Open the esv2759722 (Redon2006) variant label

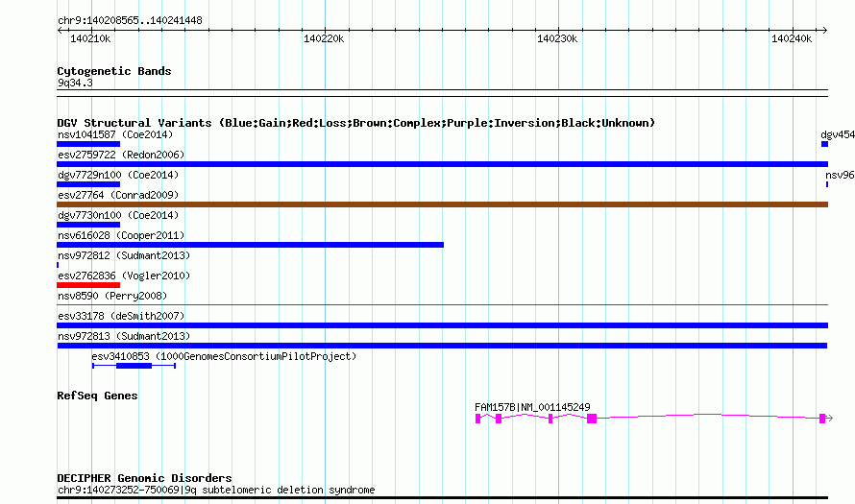(121, 155)
